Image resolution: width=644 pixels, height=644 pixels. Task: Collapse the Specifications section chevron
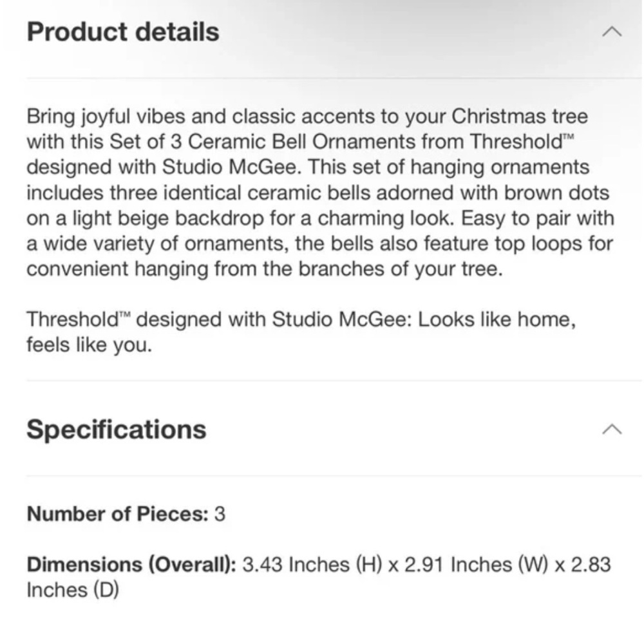point(612,429)
